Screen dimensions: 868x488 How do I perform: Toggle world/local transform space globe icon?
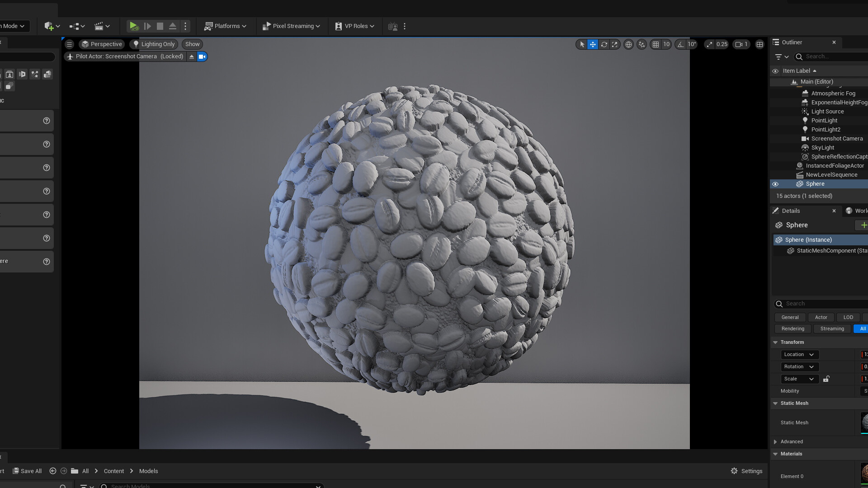pos(628,44)
